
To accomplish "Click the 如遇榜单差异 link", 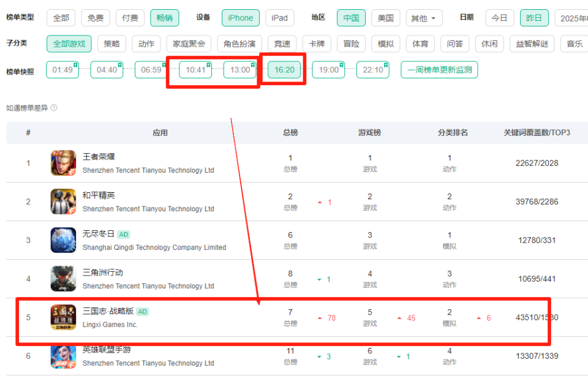I will point(27,108).
